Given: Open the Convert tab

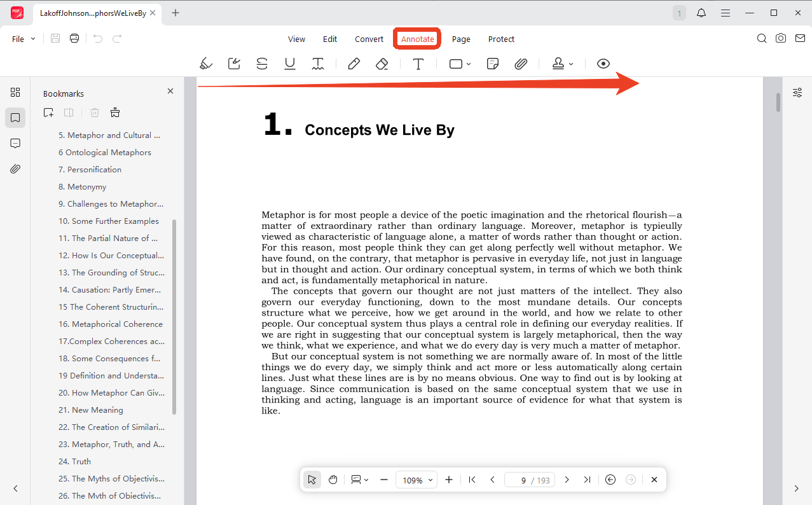Looking at the screenshot, I should (369, 39).
